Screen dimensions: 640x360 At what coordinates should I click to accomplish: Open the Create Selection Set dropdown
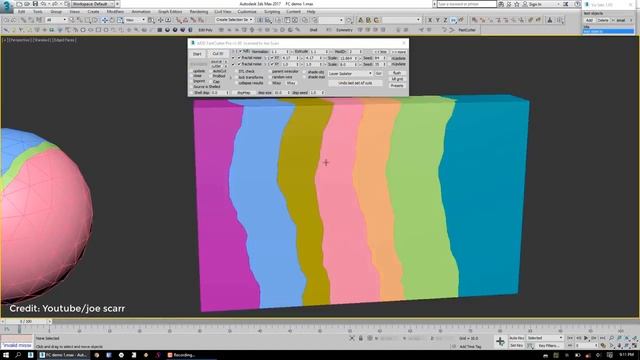coord(234,20)
